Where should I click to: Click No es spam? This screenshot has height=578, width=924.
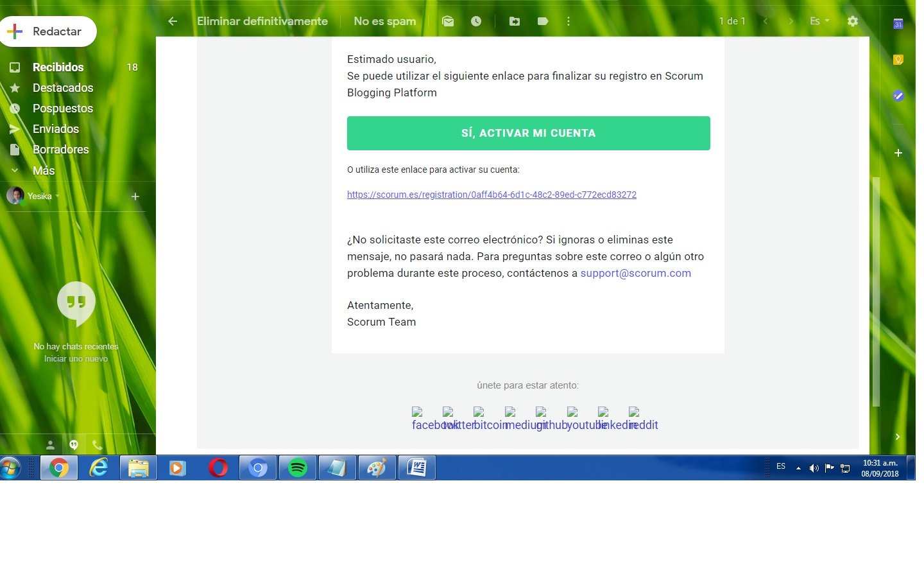[385, 21]
